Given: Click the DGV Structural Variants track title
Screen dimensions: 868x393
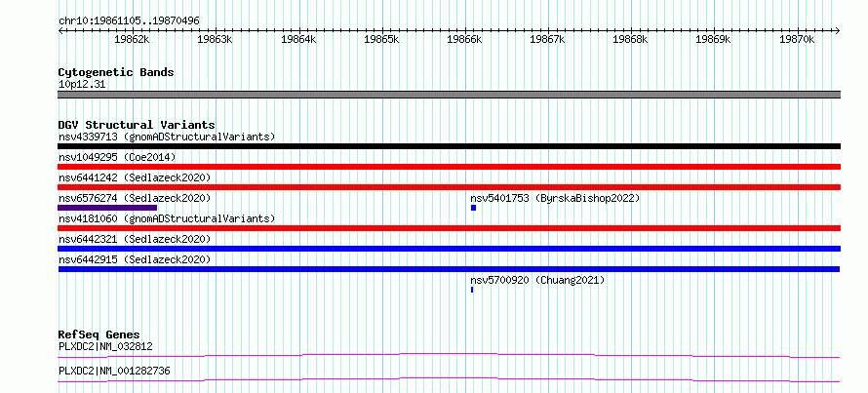Looking at the screenshot, I should pyautogui.click(x=137, y=125).
